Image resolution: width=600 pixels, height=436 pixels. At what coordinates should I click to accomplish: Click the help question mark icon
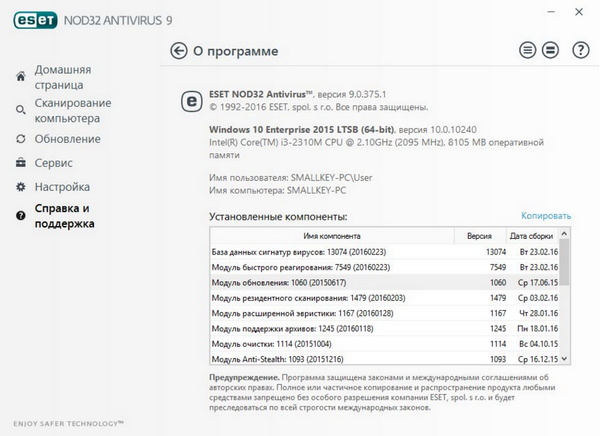coord(579,50)
